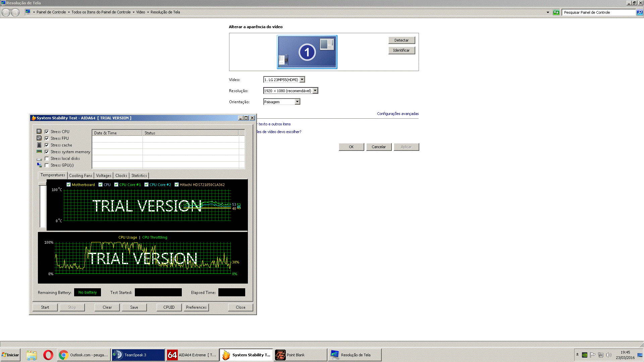This screenshot has height=362, width=644.
Task: Switch to AIDA64 Extreme taskbar item
Action: point(193,355)
